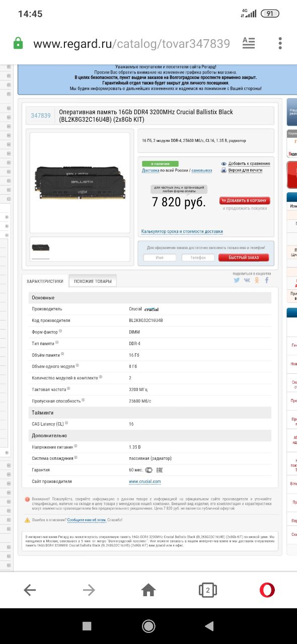297x644 pixels.
Task: Click help icon beside Пропускная способность
Action: pos(83,400)
